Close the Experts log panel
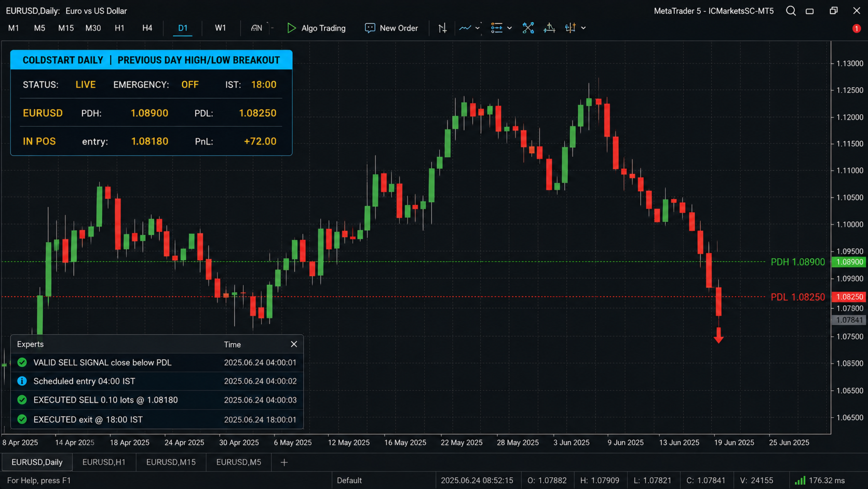868x489 pixels. click(x=294, y=344)
